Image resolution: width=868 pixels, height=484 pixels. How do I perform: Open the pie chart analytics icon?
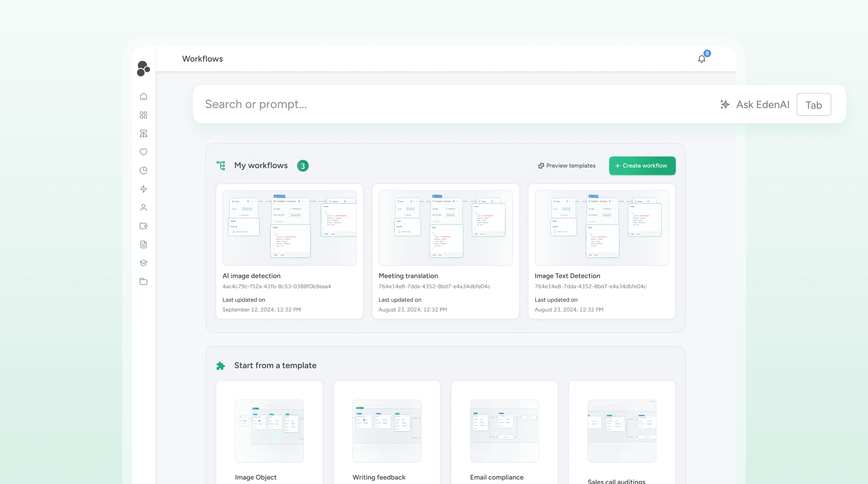tap(143, 170)
